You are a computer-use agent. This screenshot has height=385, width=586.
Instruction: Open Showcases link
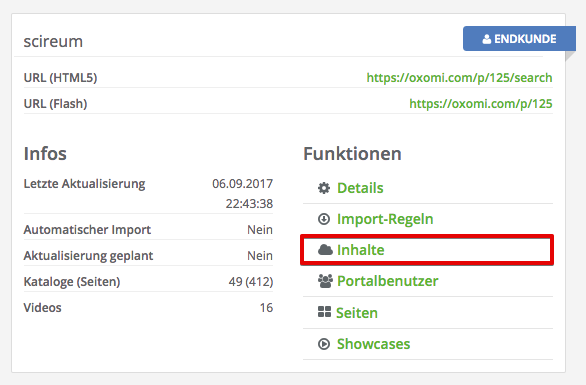pos(373,344)
